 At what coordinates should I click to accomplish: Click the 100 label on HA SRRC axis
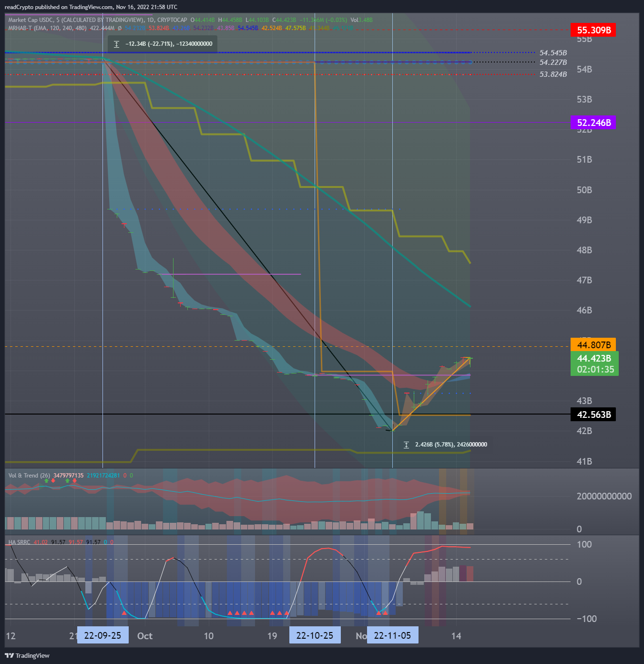pyautogui.click(x=584, y=544)
